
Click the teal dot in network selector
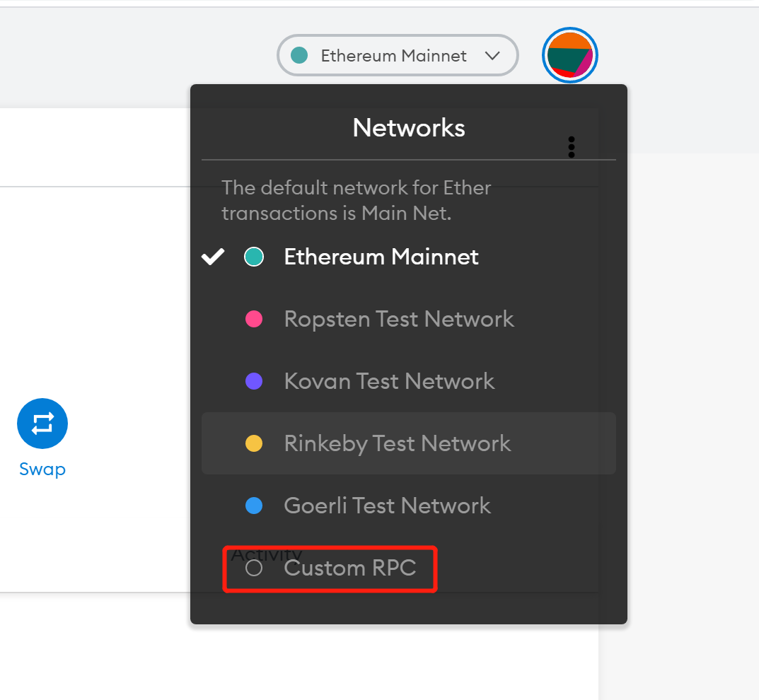(x=299, y=55)
